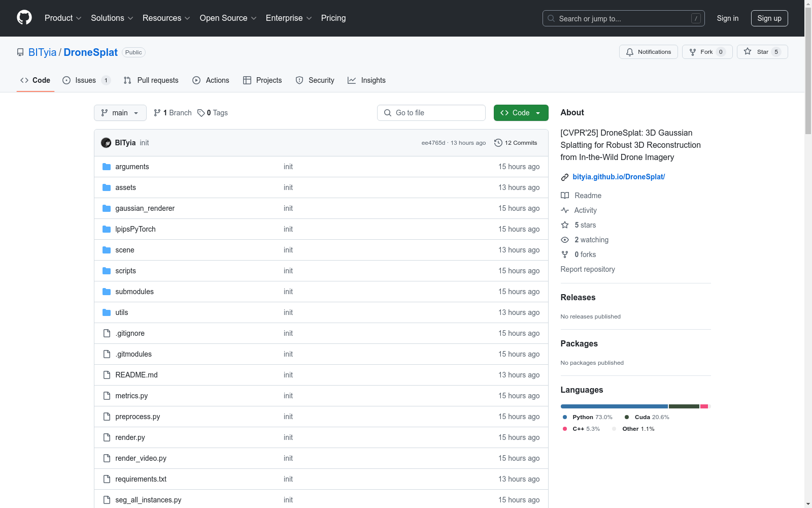
Task: Click the Sign in link
Action: tap(728, 18)
